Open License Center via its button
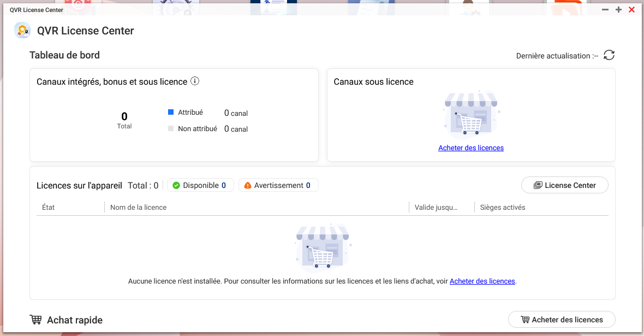 point(564,185)
